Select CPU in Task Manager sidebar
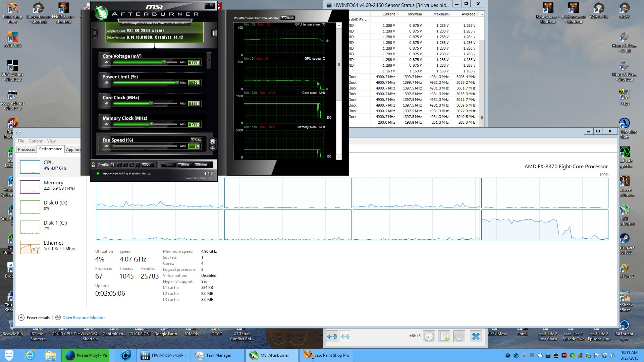 (49, 167)
